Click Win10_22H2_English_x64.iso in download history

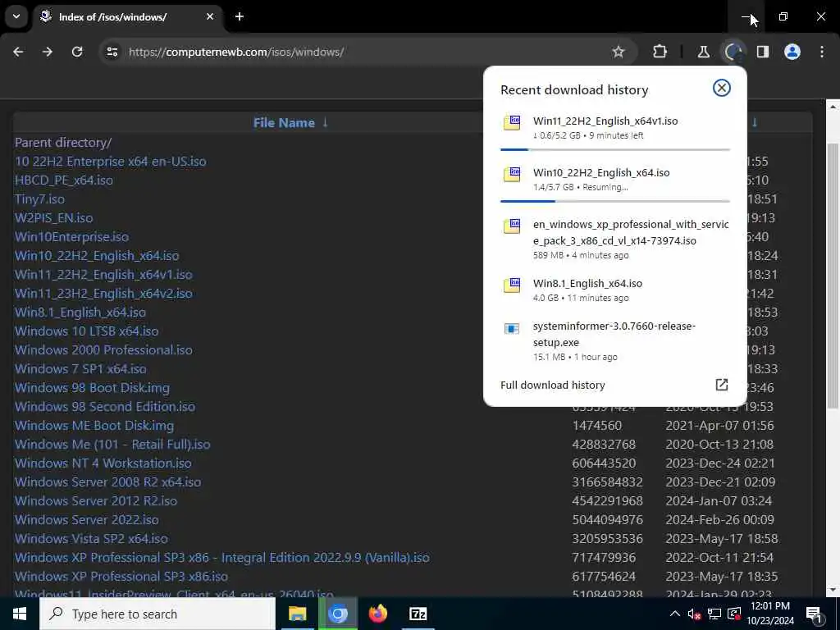(601, 172)
